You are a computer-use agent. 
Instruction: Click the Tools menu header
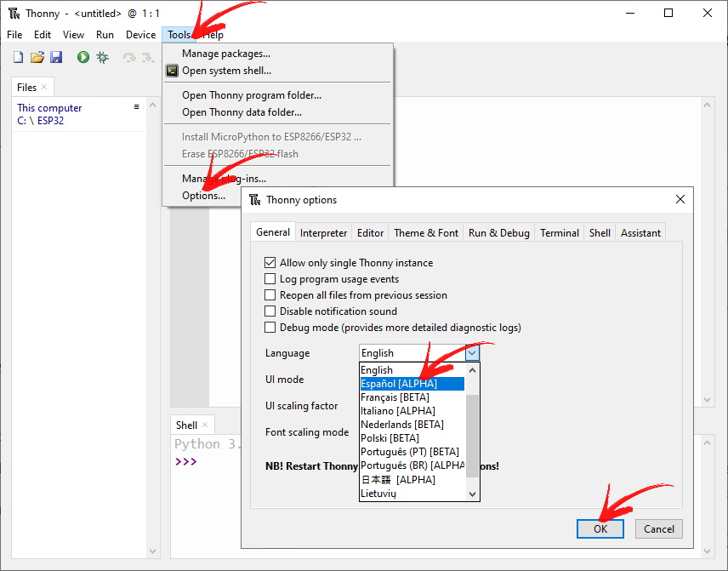click(x=179, y=35)
